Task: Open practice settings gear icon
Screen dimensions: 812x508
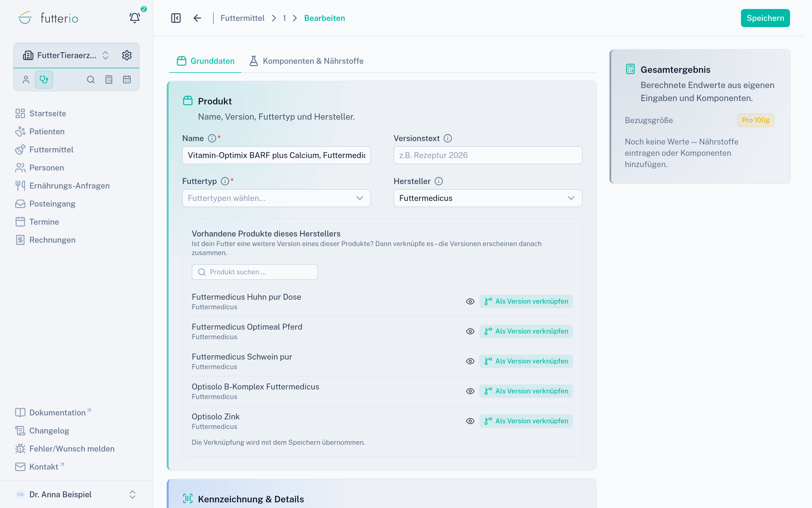Action: 127,55
